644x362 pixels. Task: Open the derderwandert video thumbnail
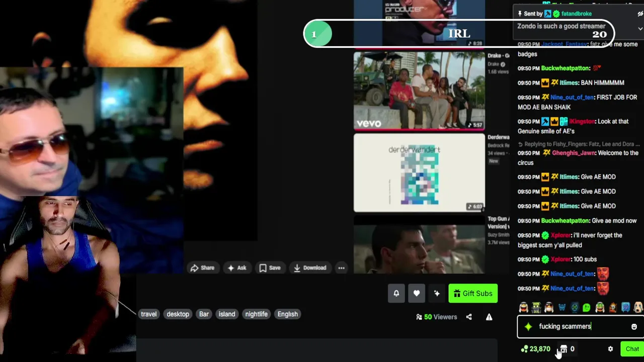coord(419,173)
